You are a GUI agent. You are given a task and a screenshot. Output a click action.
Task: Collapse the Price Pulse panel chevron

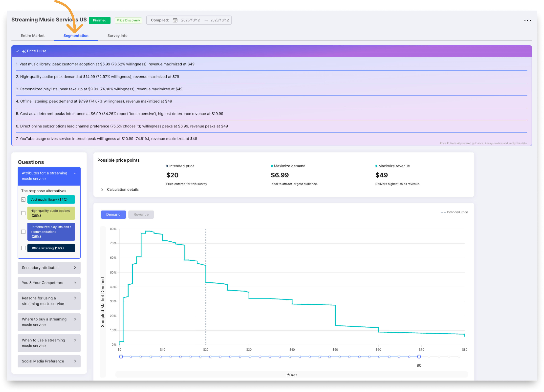coord(17,51)
